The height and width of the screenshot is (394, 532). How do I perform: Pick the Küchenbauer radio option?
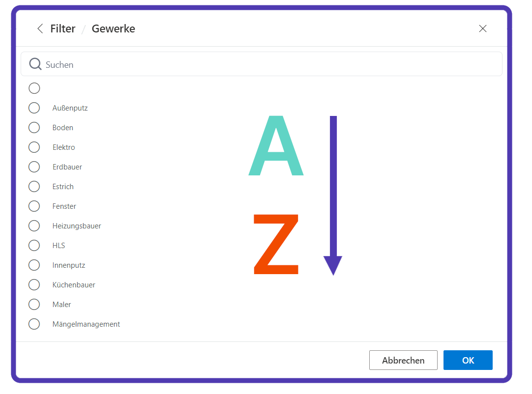[x=34, y=285]
